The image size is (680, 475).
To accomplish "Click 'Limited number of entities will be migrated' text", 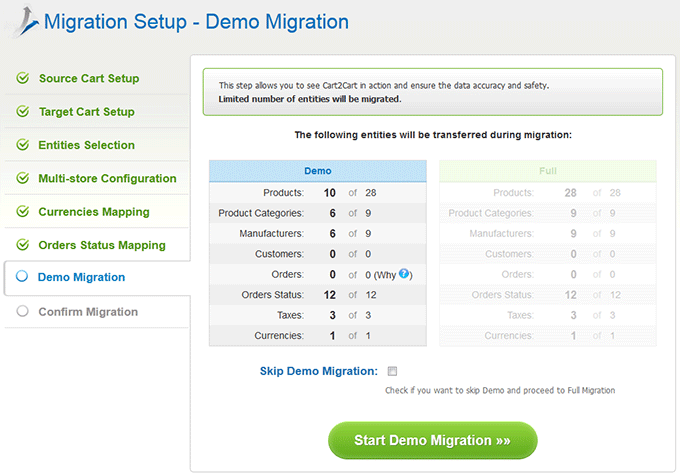I will 310,99.
